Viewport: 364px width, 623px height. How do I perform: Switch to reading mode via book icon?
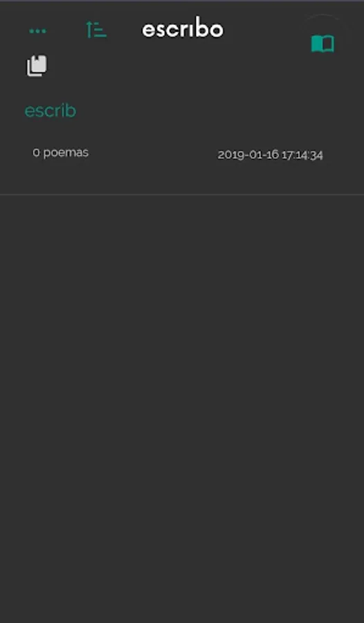(x=322, y=44)
